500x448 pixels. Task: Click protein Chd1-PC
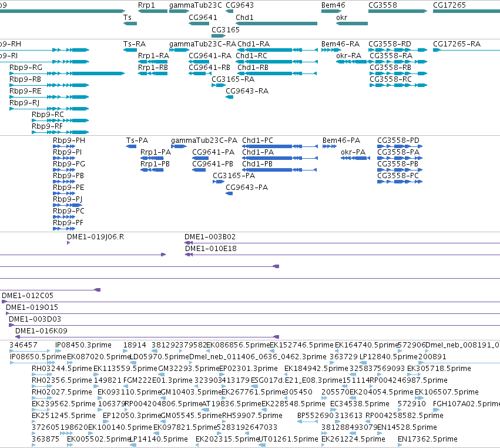click(280, 146)
